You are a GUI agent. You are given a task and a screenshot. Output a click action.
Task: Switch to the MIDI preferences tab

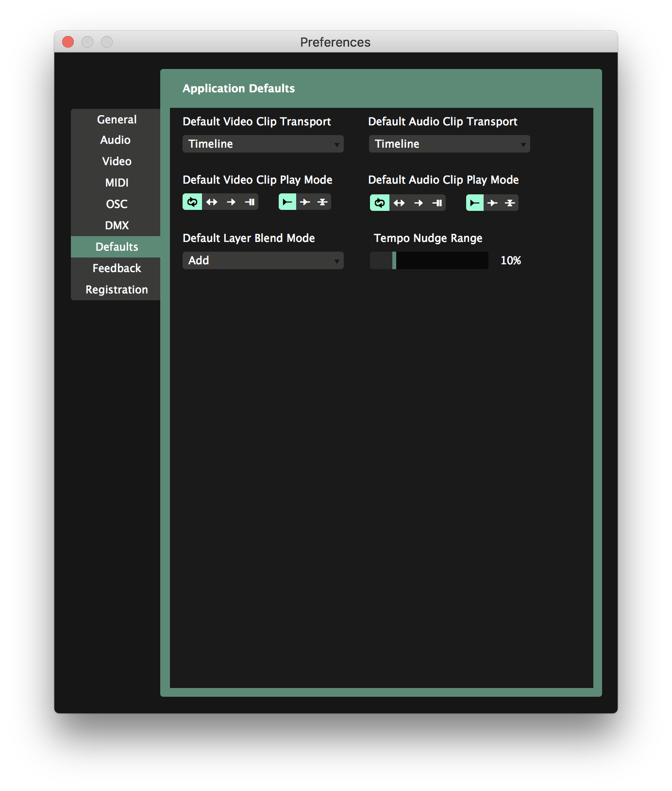tap(117, 183)
